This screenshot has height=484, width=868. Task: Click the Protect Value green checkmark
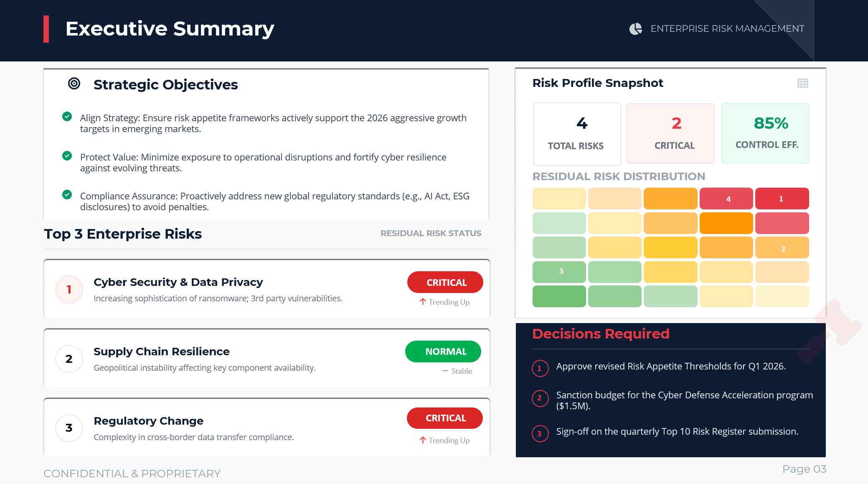(x=67, y=156)
